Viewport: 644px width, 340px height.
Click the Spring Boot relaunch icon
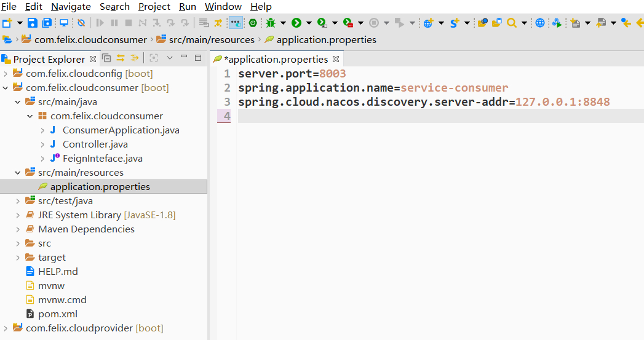pyautogui.click(x=253, y=23)
